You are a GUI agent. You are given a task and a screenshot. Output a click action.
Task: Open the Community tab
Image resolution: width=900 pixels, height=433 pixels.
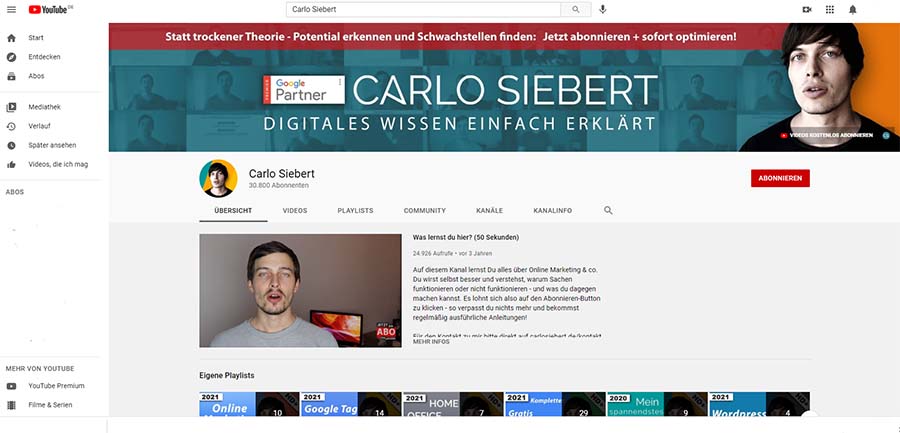(425, 211)
